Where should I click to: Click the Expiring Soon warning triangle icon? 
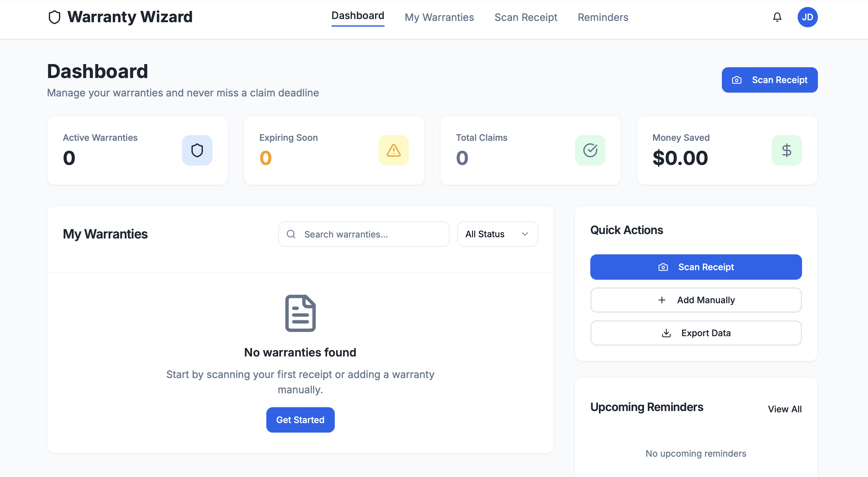coord(393,150)
